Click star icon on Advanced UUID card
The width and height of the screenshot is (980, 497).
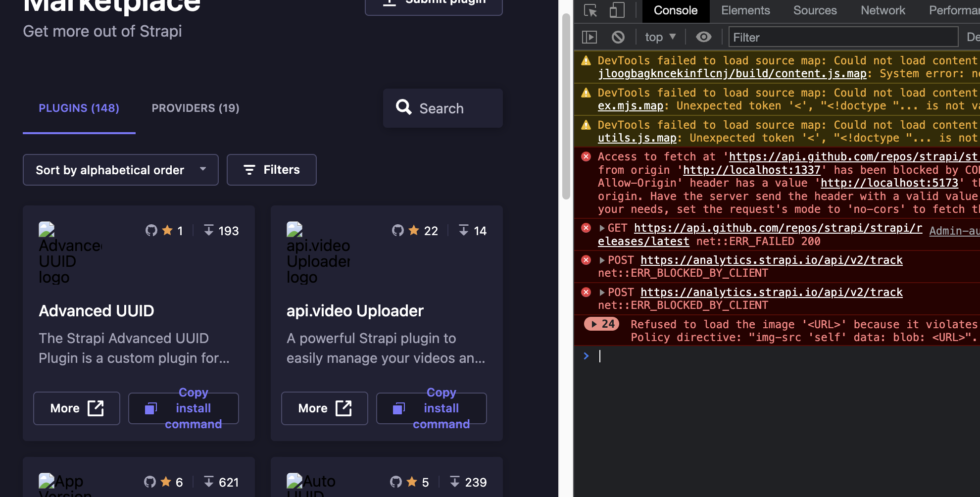(168, 230)
